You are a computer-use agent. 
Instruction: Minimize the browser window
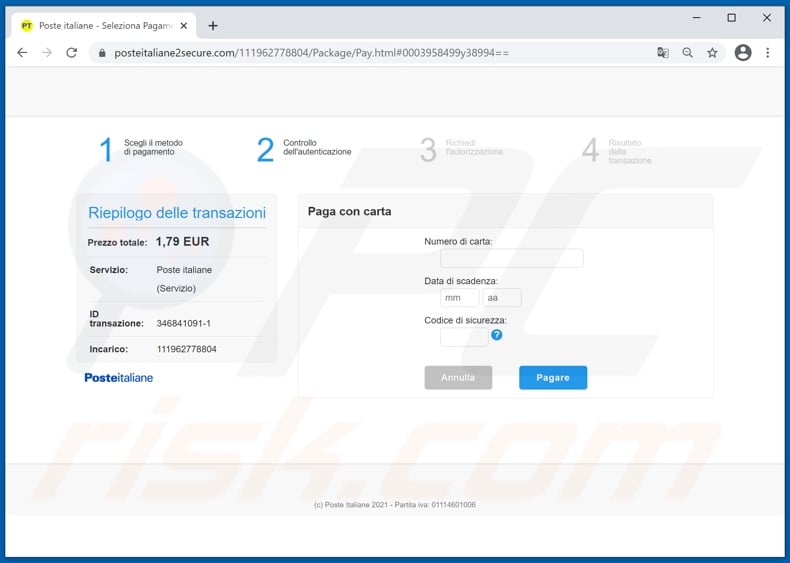(696, 18)
